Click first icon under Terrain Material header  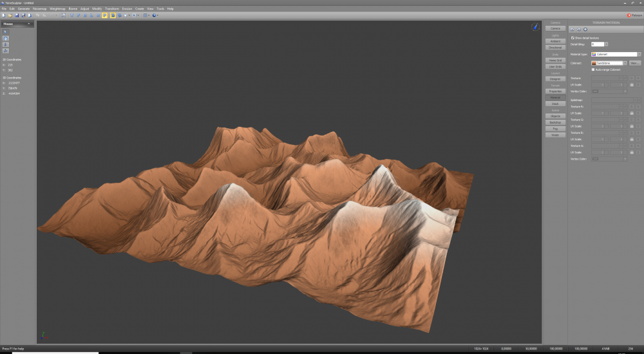(573, 30)
